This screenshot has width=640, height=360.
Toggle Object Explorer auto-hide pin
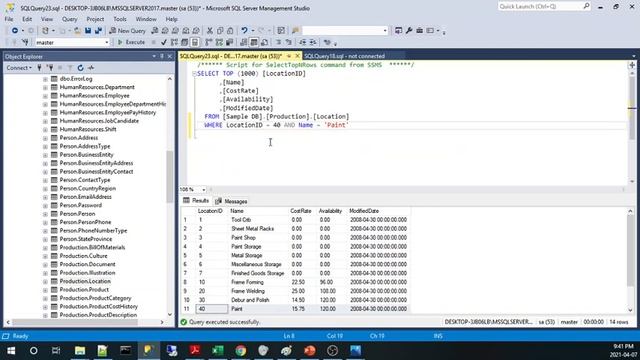[x=162, y=56]
